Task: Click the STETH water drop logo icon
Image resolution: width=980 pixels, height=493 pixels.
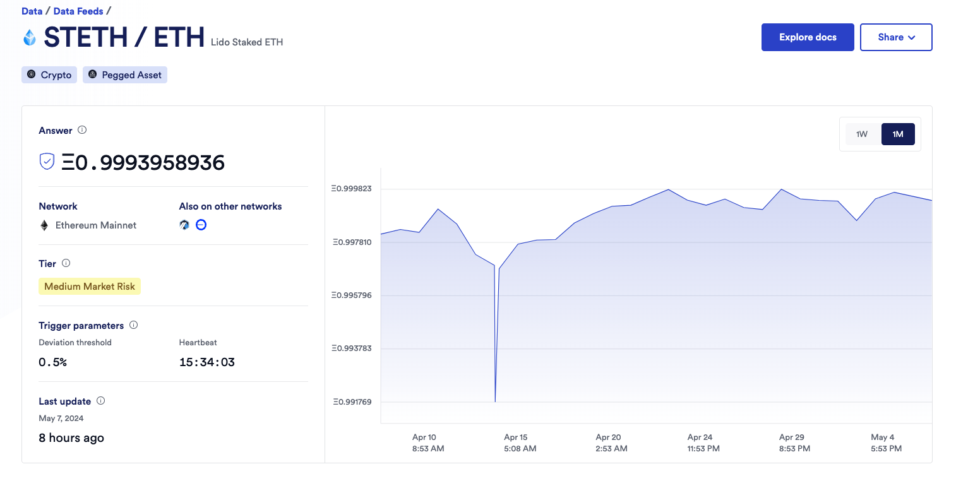Action: 30,37
